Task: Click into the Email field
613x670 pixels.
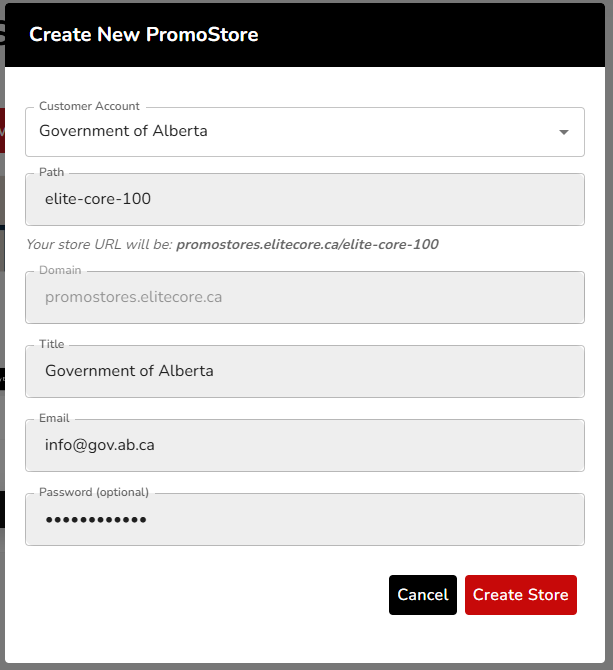Action: (x=304, y=445)
